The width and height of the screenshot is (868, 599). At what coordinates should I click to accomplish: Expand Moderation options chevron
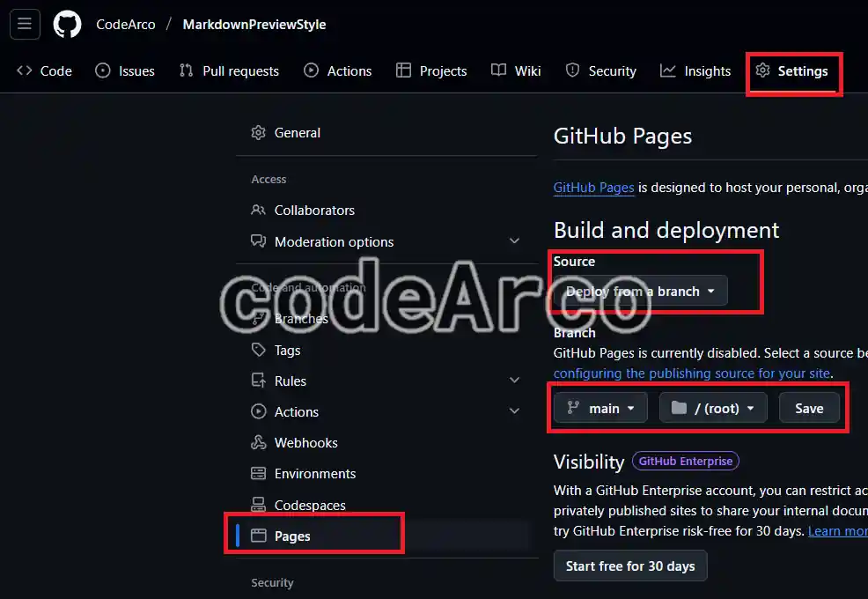(515, 241)
